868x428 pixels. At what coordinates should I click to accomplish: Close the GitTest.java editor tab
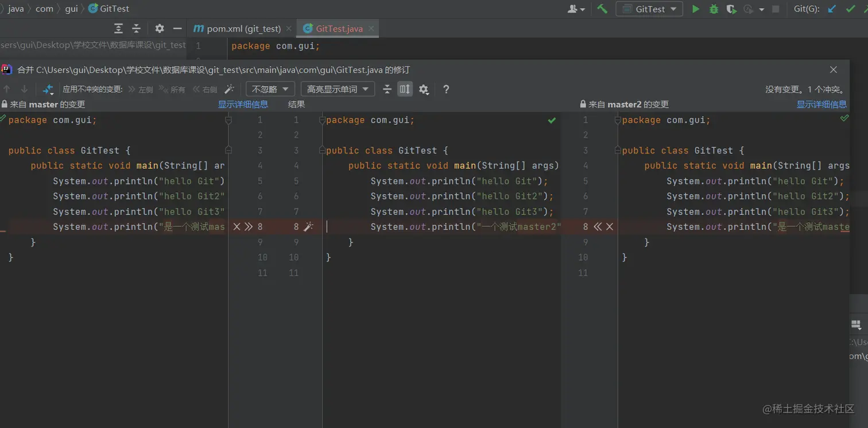point(371,28)
